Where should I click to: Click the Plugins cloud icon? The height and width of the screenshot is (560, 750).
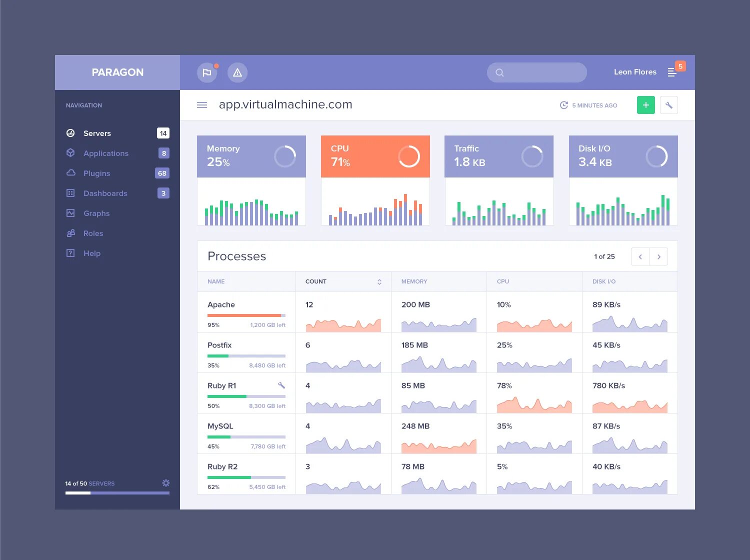[70, 173]
